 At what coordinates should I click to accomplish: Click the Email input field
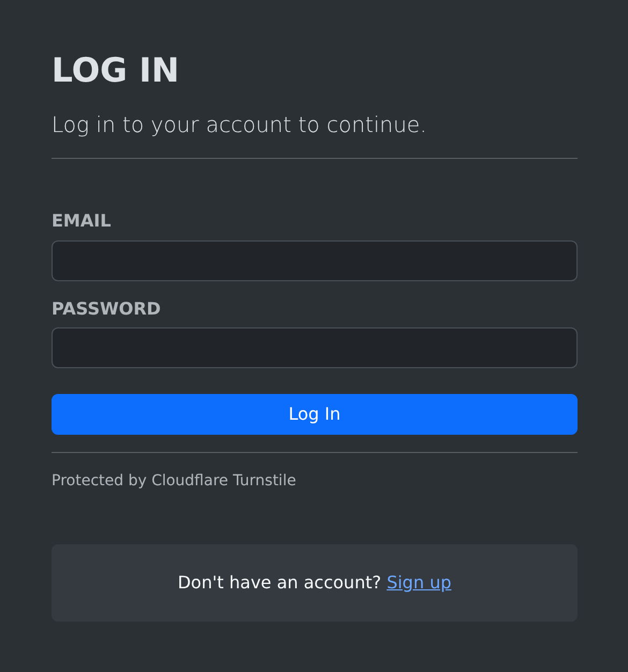click(x=314, y=261)
